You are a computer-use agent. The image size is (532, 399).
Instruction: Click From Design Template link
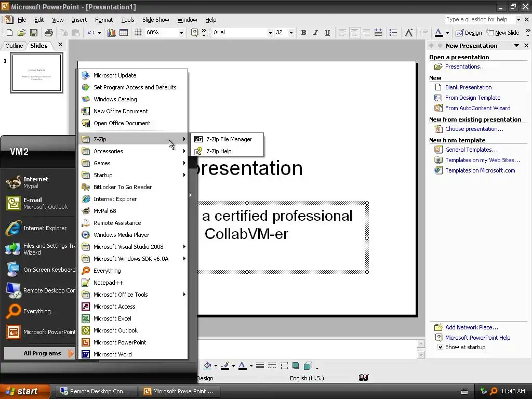tap(473, 98)
